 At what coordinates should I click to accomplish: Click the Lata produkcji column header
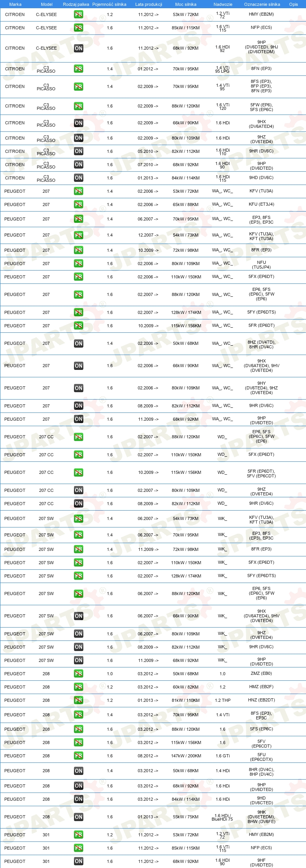149,4
